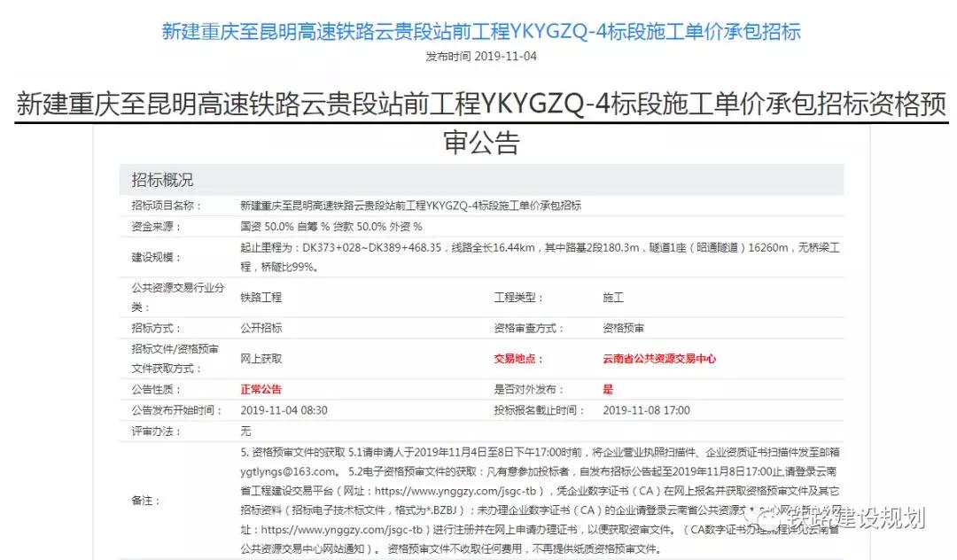Select the 公开招标 bidding method value
Image resolution: width=957 pixels, height=560 pixels.
[x=261, y=328]
